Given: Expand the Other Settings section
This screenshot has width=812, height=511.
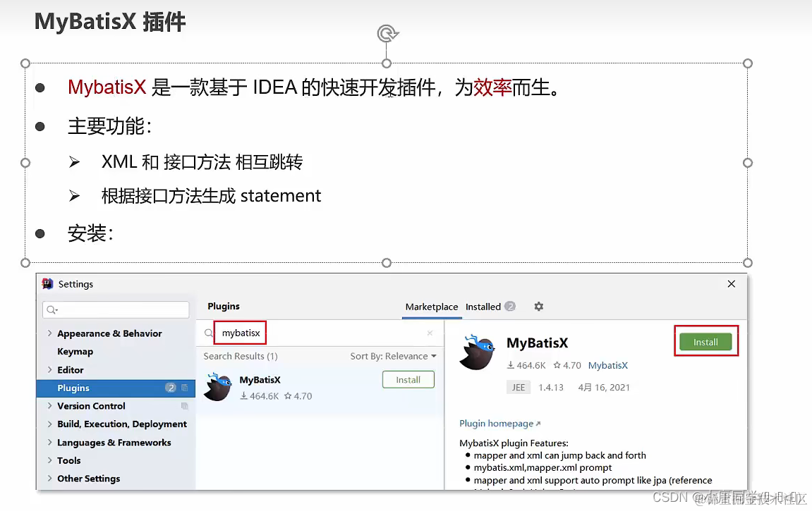Looking at the screenshot, I should pos(49,478).
